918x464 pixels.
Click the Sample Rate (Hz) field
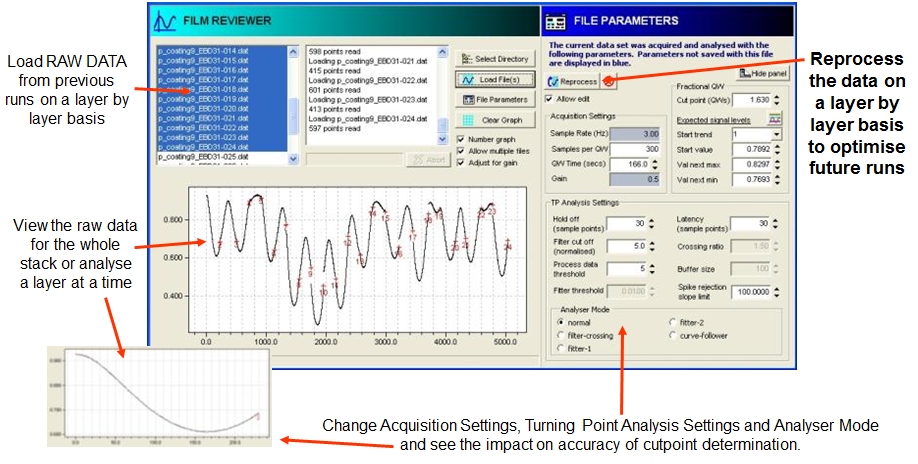(635, 134)
